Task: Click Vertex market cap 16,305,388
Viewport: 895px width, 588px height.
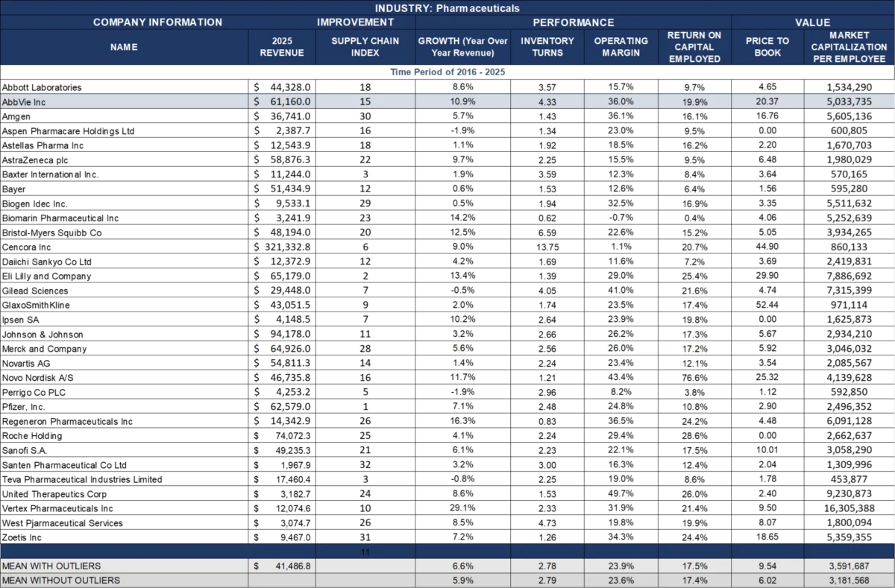Action: tap(850, 508)
